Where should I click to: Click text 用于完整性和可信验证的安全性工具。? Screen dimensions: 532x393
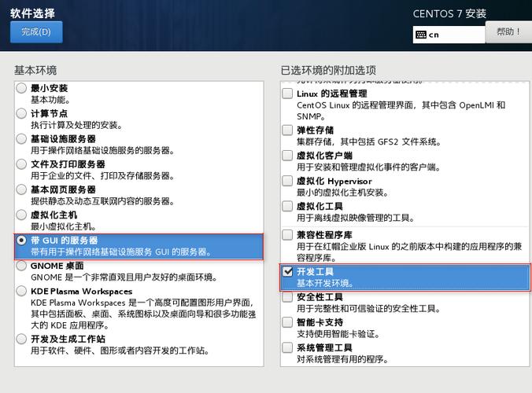[369, 309]
